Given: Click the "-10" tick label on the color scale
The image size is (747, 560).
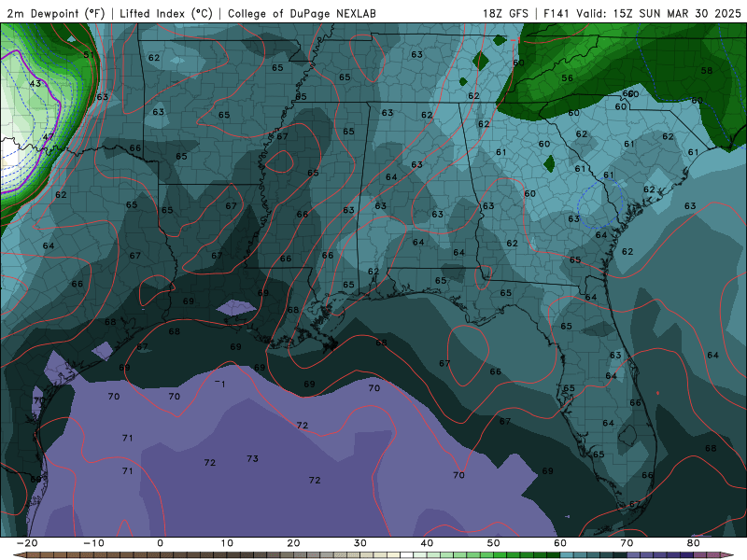Looking at the screenshot, I should (x=93, y=543).
